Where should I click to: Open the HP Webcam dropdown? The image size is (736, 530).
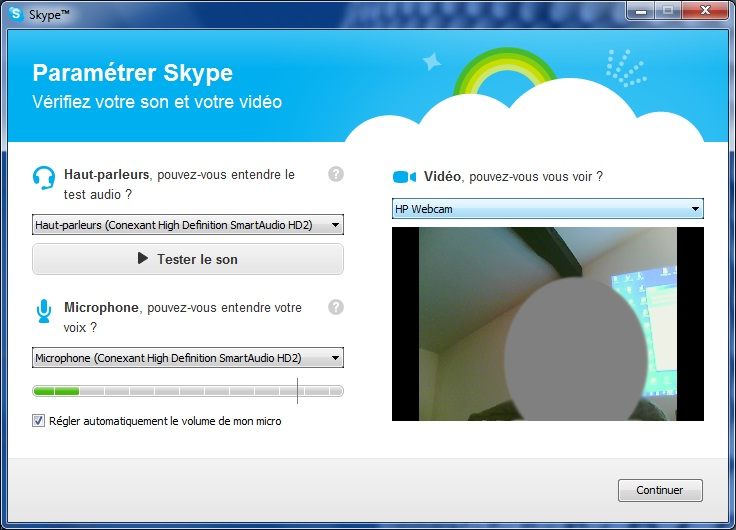click(548, 209)
